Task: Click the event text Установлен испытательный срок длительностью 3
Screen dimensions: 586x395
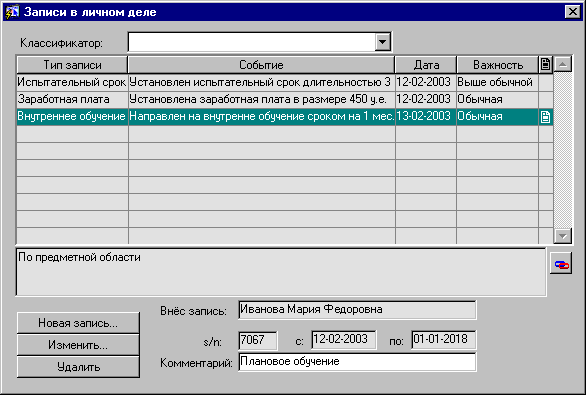Action: coord(261,82)
